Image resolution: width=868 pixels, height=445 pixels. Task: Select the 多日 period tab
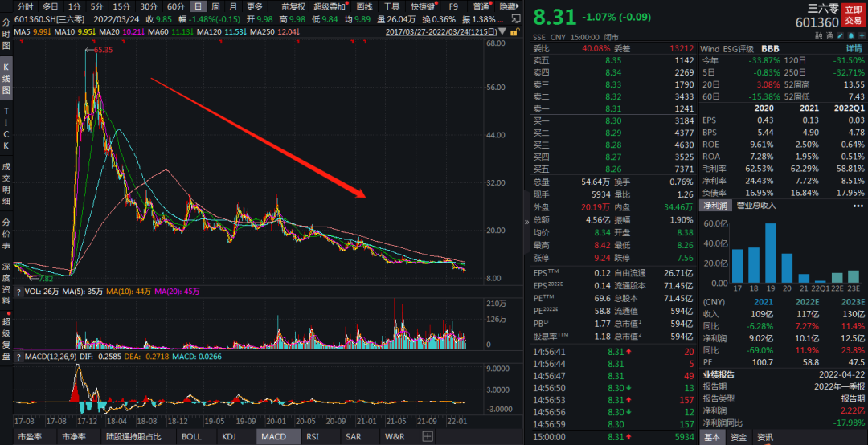pyautogui.click(x=51, y=7)
